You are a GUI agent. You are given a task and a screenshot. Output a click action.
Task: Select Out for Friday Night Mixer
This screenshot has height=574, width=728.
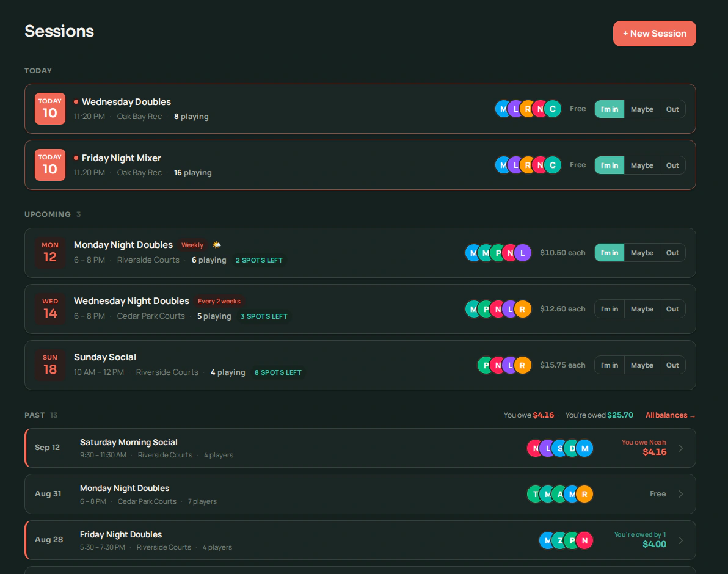672,165
